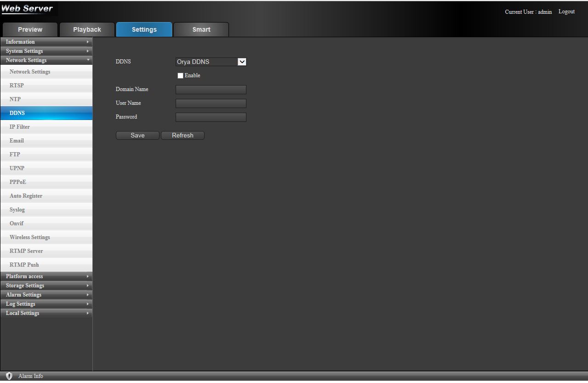Viewport: 588px width, 383px height.
Task: Expand the Information section
Action: 46,42
